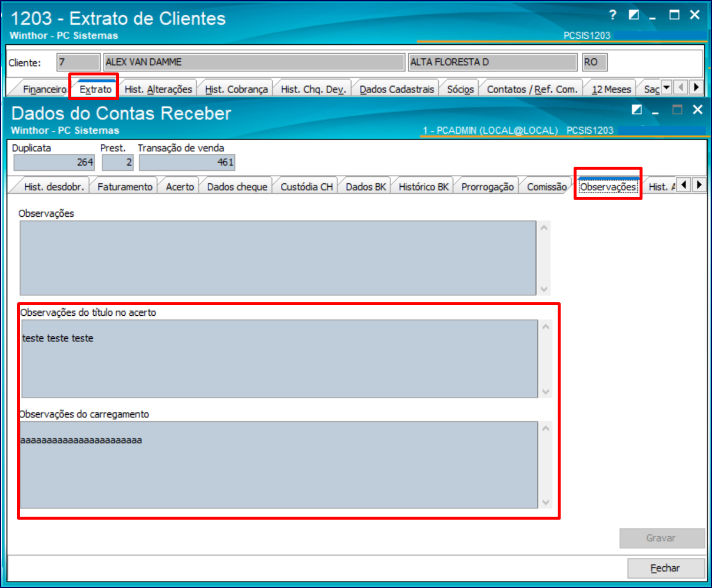Click the state field RO
Image resolution: width=712 pixels, height=588 pixels.
(594, 62)
